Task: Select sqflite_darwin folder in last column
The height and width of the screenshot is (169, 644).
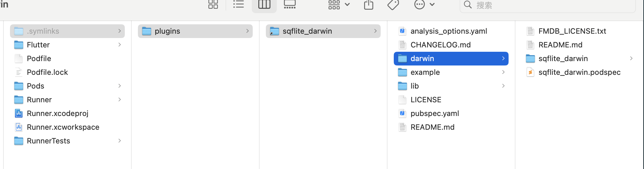Action: [x=580, y=59]
